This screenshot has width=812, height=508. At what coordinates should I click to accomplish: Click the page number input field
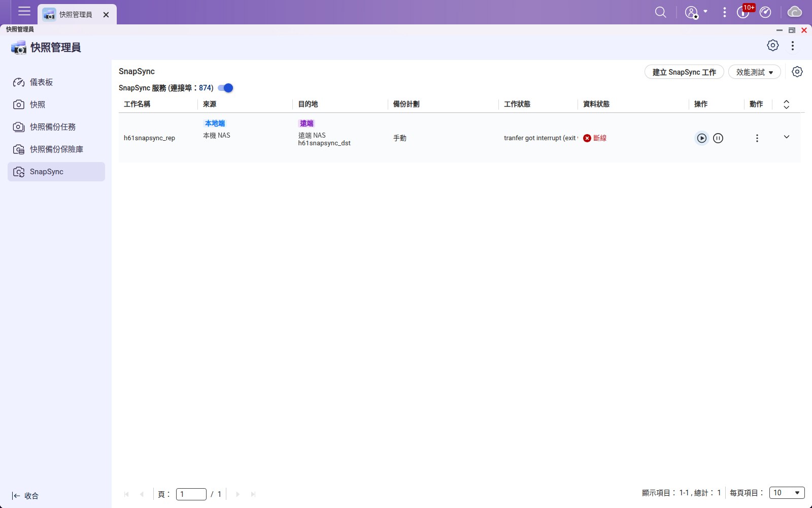tap(191, 494)
